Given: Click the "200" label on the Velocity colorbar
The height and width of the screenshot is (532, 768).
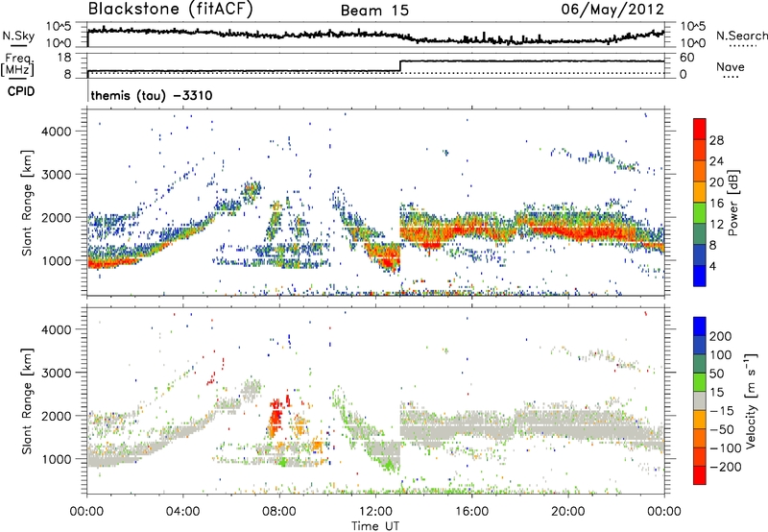Looking at the screenshot, I should click(721, 336).
